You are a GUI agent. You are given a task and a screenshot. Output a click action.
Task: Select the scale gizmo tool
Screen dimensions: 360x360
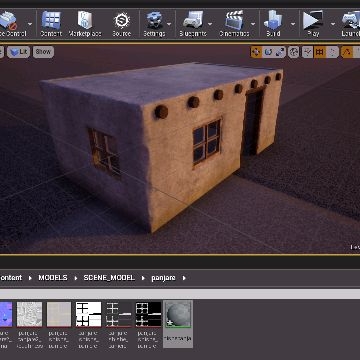tap(280, 52)
